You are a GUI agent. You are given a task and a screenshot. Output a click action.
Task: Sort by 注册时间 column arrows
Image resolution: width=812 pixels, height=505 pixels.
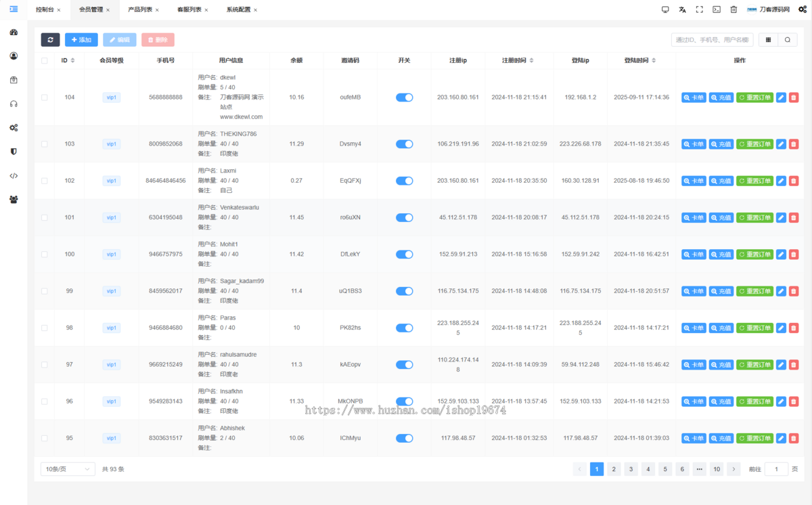click(531, 60)
